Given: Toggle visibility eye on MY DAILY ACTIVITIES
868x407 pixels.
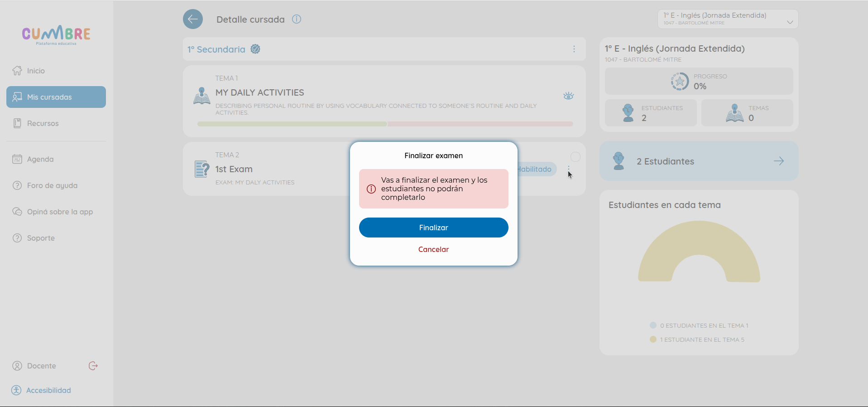Looking at the screenshot, I should coord(569,96).
